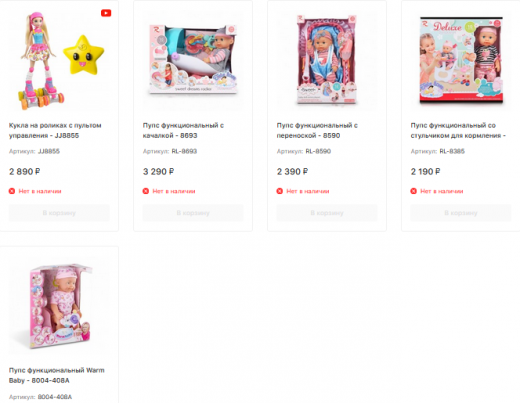
Task: Click red out-of-stock icon under 3 290 ₽
Action: coord(146,191)
